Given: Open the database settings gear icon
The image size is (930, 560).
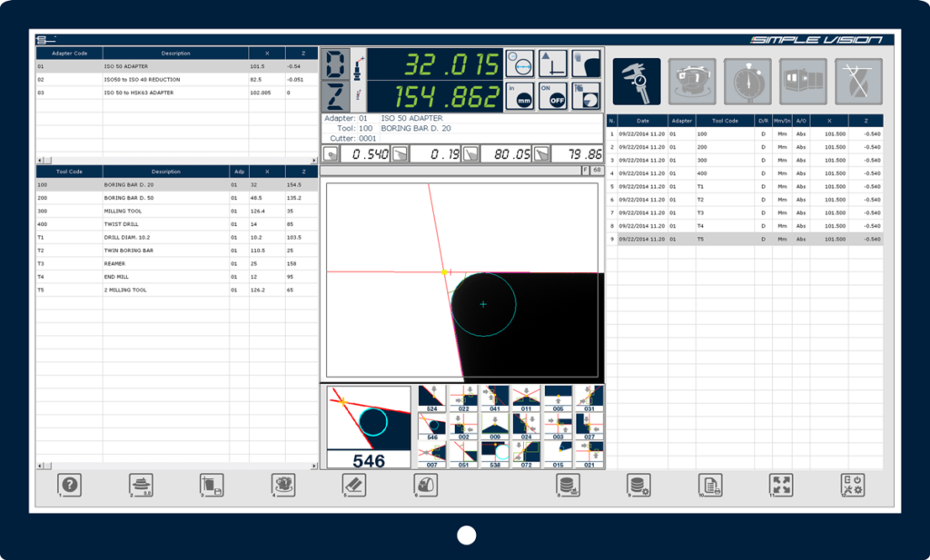Looking at the screenshot, I should [x=639, y=485].
